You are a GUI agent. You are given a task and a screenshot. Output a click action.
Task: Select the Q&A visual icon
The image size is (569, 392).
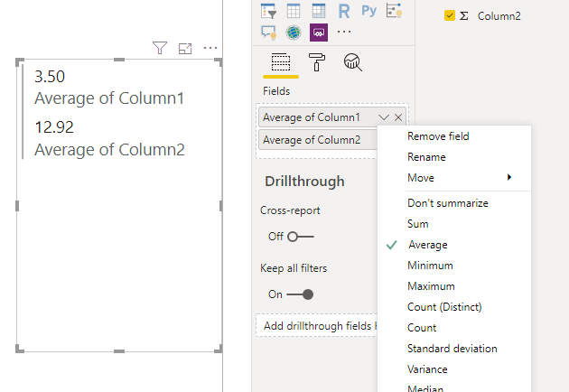point(268,33)
